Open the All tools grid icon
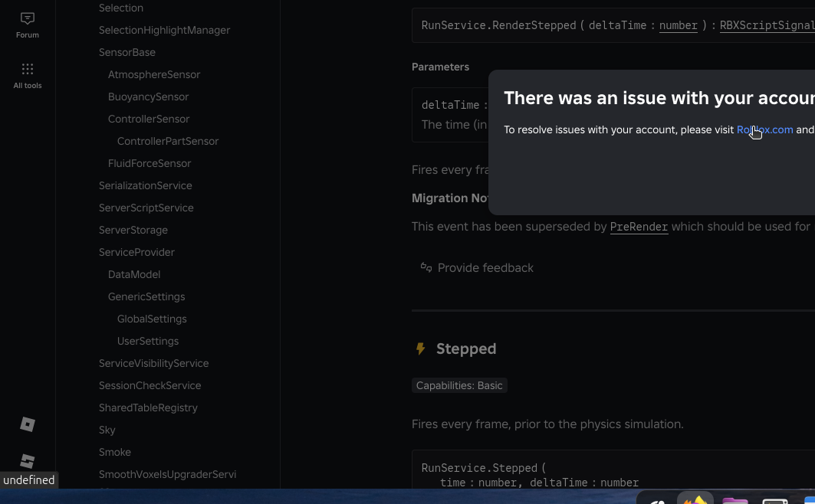The image size is (815, 504). 28,75
